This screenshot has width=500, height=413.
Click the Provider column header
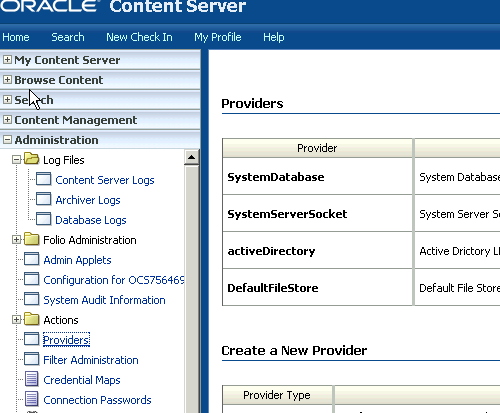click(317, 148)
